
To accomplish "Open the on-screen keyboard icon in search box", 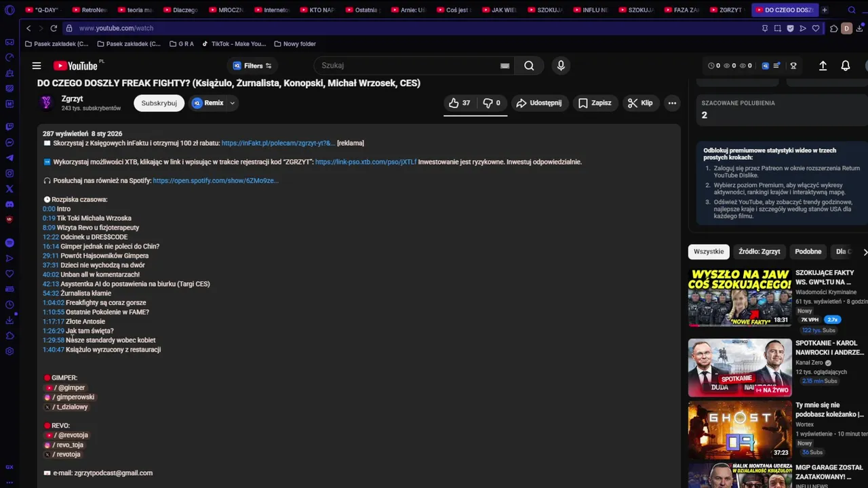I will [x=505, y=66].
